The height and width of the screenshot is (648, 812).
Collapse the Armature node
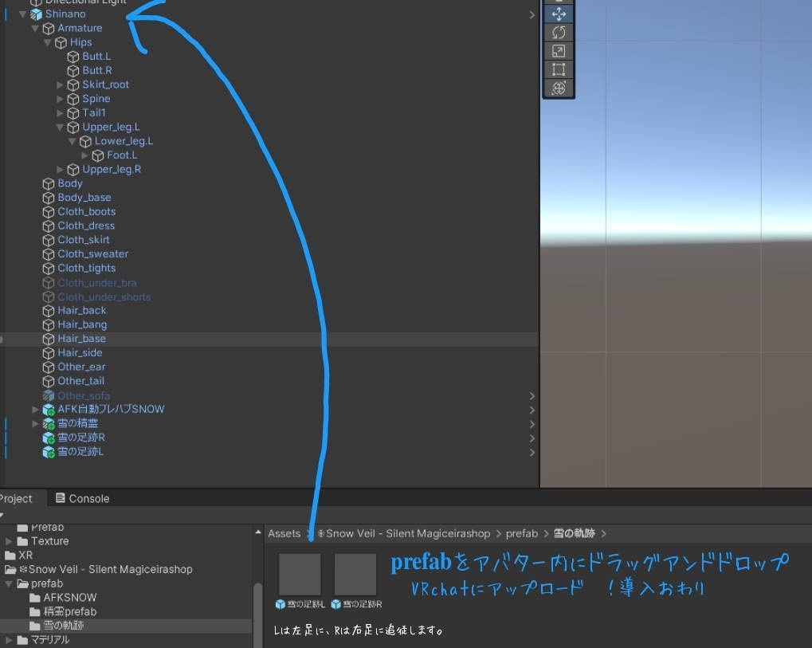click(35, 29)
